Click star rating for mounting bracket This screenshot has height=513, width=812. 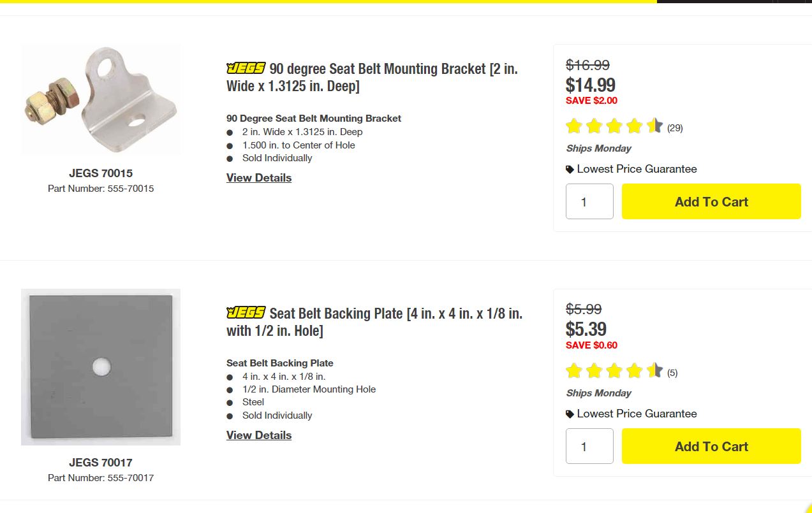click(614, 126)
